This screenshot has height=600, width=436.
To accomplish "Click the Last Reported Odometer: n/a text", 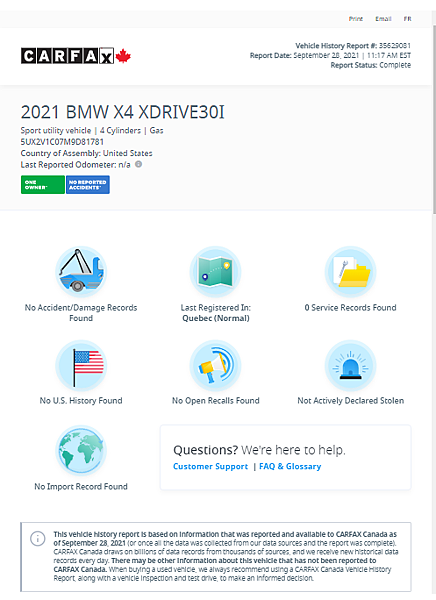I will [x=75, y=165].
